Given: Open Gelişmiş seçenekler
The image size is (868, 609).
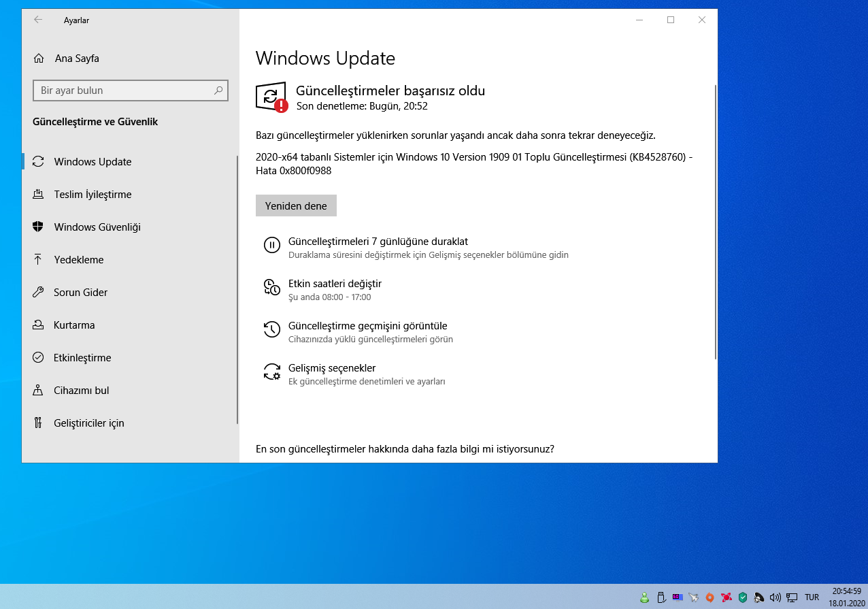Looking at the screenshot, I should pyautogui.click(x=332, y=368).
